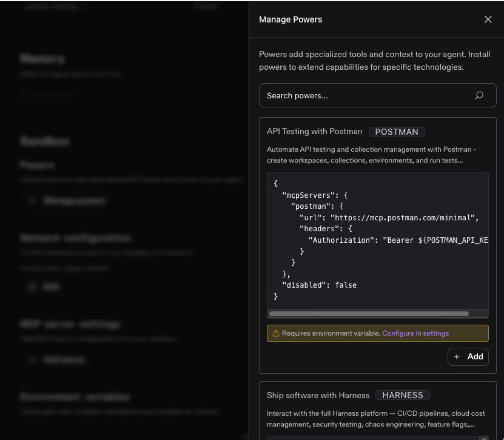
Task: Click the "API Testing with Postman" title
Action: 314,132
